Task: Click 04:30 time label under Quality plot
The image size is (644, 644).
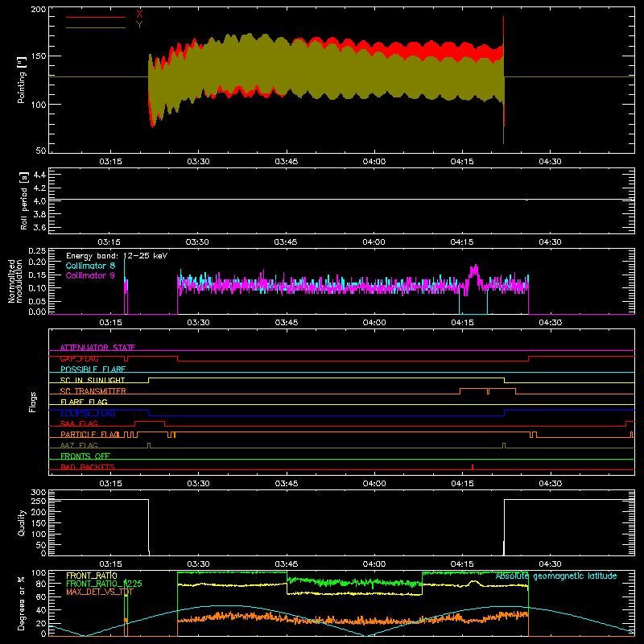Action: [550, 564]
